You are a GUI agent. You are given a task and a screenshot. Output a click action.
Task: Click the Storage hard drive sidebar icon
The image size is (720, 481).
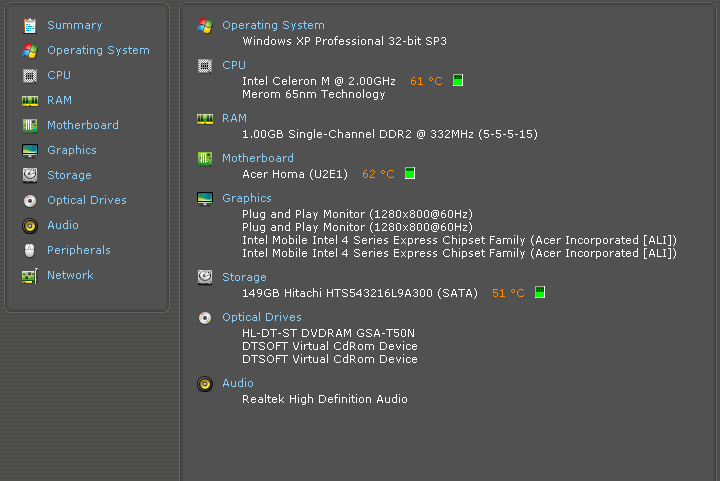(30, 175)
